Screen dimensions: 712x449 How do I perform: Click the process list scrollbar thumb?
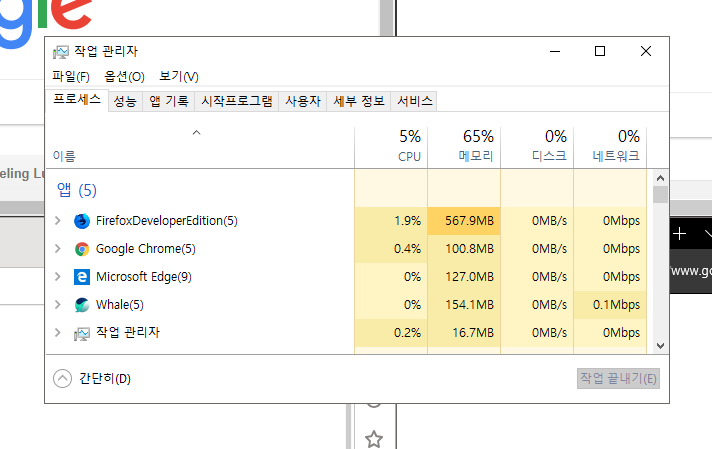click(x=660, y=195)
